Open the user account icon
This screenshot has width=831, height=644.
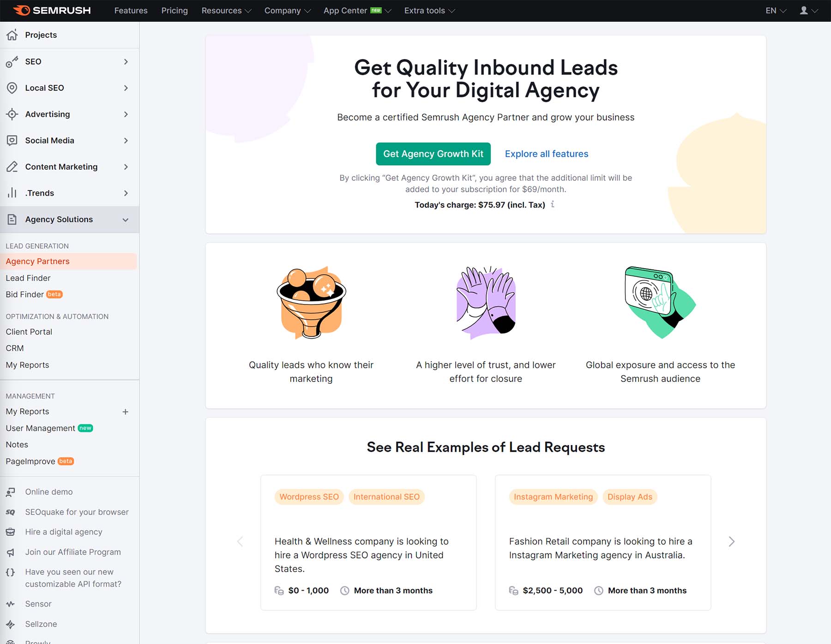(804, 10)
